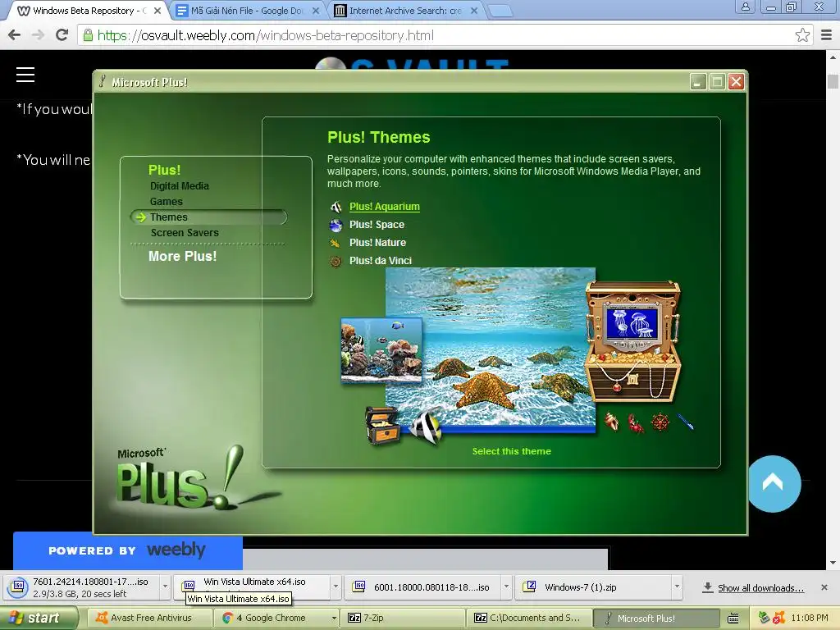Click the small treasure chest desktop icon
This screenshot has width=840, height=630.
(382, 425)
